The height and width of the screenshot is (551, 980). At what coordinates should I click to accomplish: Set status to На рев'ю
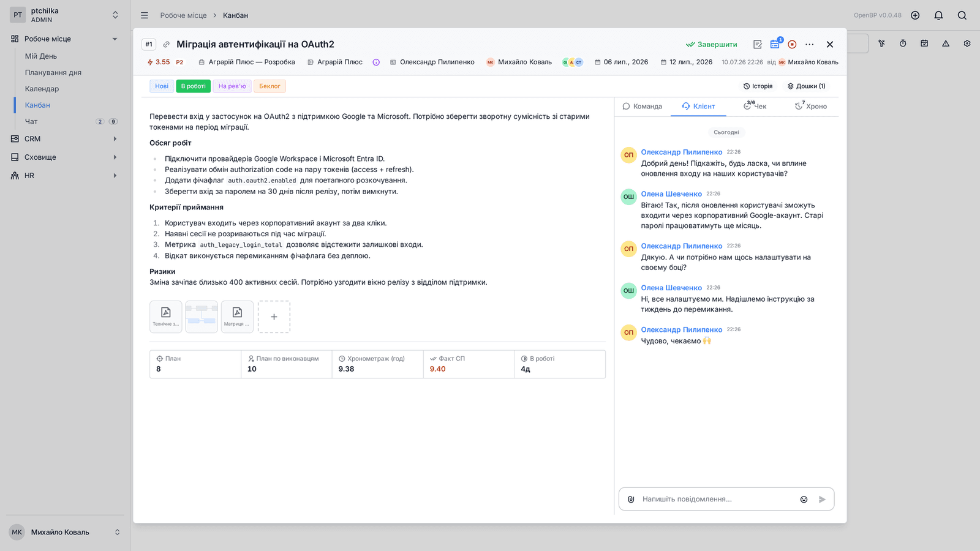coord(232,86)
